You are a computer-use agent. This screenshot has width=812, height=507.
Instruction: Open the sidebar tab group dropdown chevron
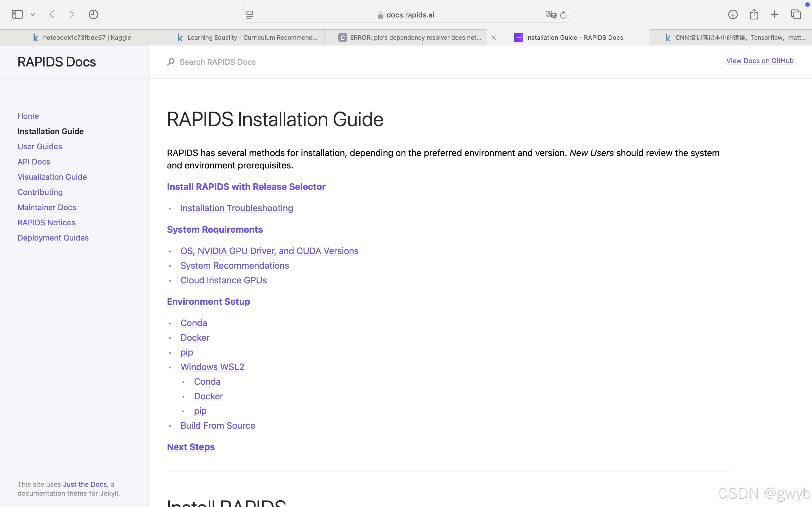pos(32,14)
